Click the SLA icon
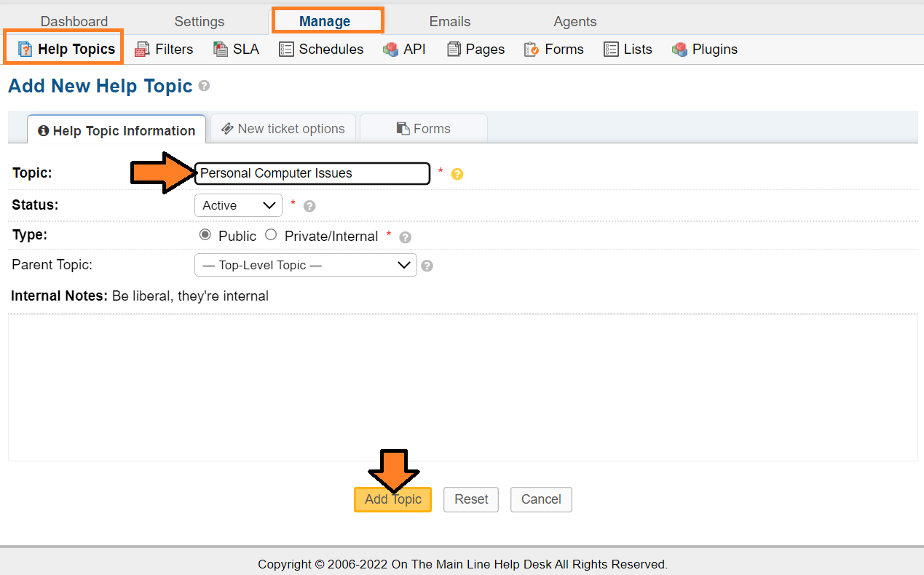Screen dimensions: 924x575 coord(221,49)
